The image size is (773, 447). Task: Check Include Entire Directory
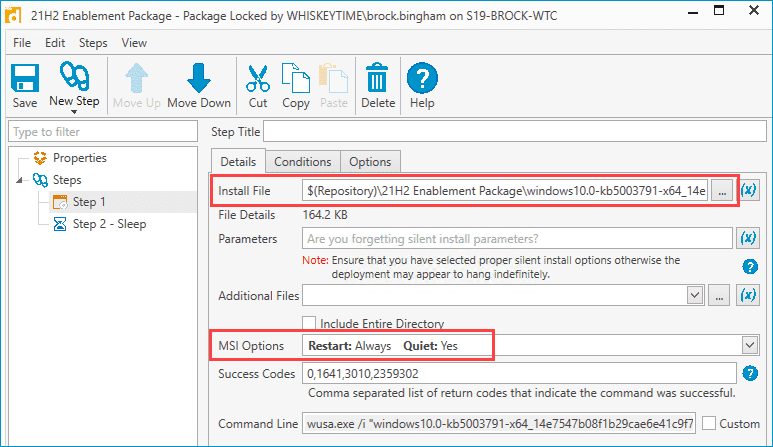[x=309, y=323]
